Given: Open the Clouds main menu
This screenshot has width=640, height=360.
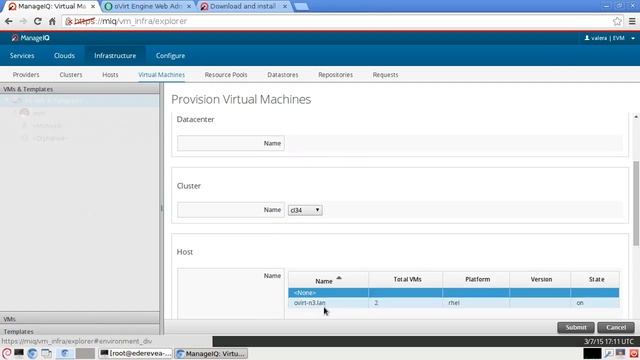Looking at the screenshot, I should 64,56.
